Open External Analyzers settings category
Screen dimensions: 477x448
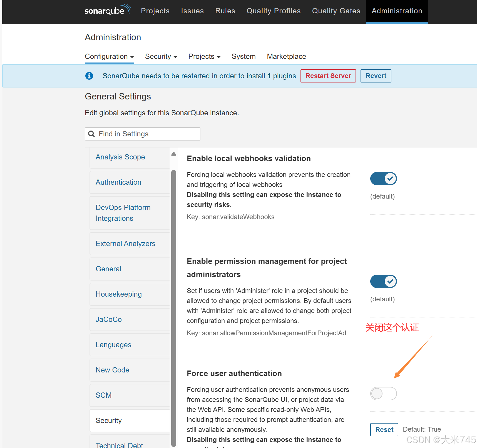(130, 244)
